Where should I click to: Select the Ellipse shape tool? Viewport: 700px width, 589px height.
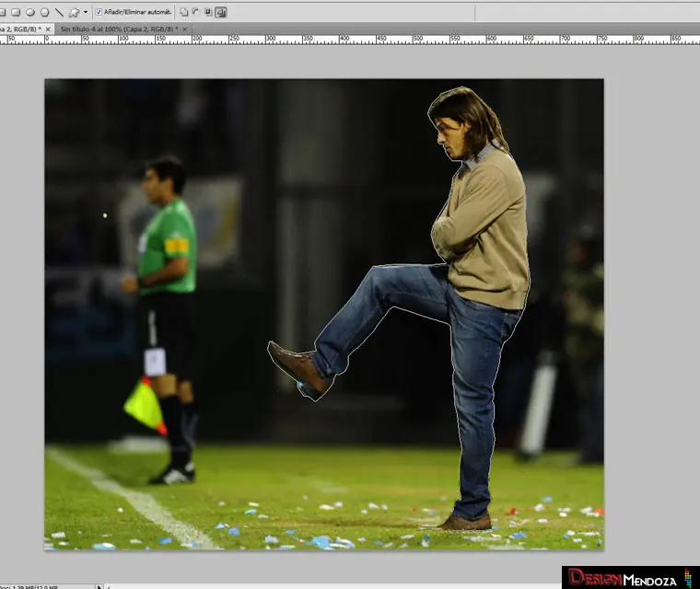point(29,13)
